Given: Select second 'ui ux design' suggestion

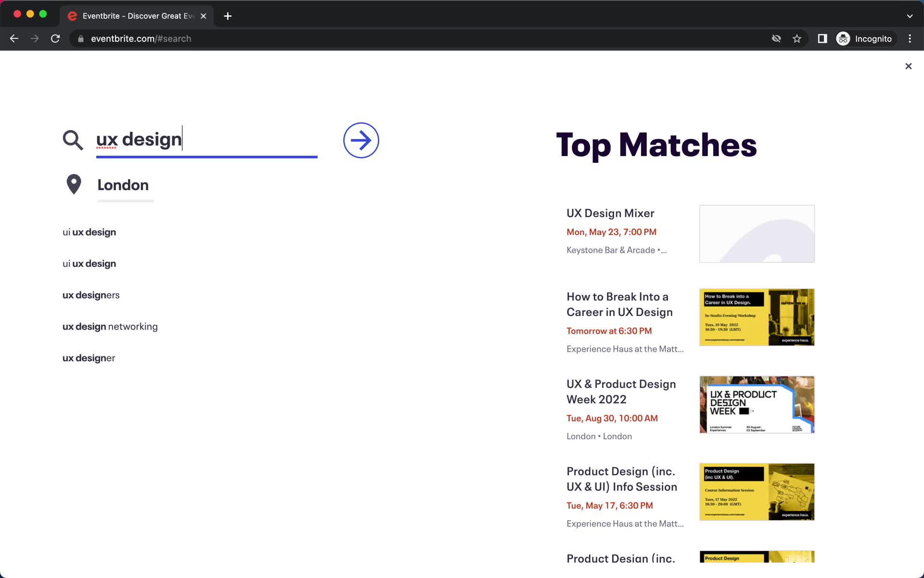Looking at the screenshot, I should tap(89, 263).
